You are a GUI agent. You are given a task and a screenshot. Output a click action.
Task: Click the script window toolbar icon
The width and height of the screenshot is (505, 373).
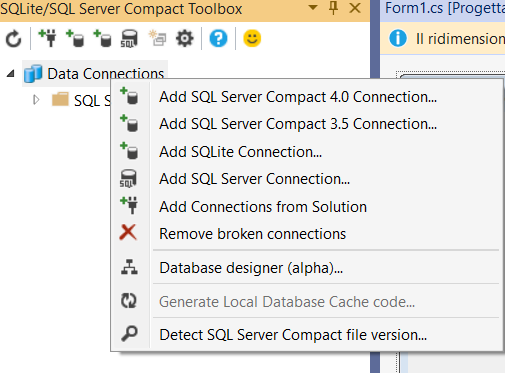coord(157,38)
